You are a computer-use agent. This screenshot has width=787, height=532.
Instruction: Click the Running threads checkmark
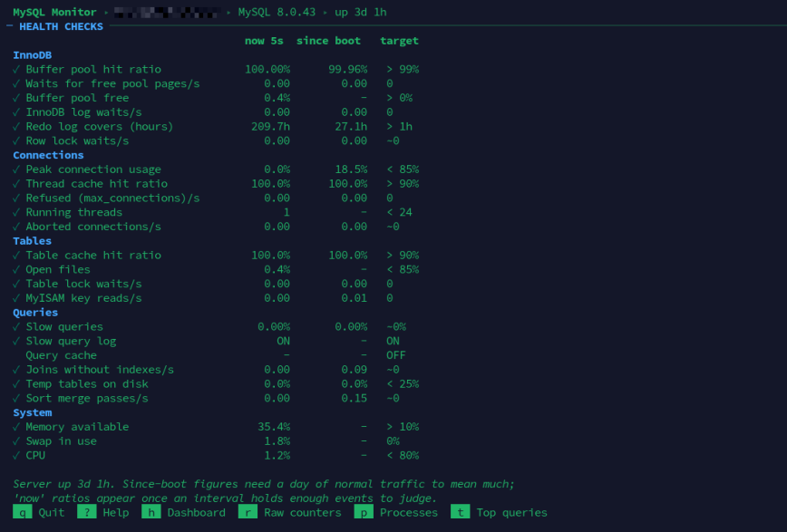pyautogui.click(x=16, y=212)
